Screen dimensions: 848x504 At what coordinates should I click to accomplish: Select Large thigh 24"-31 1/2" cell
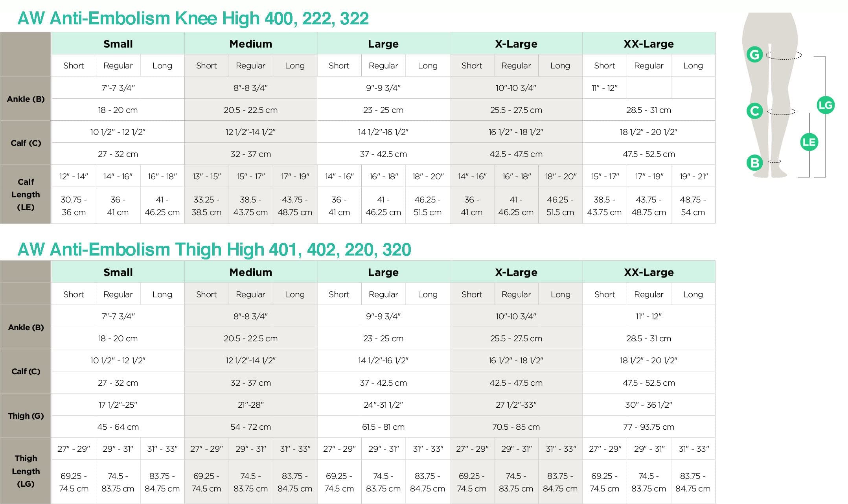tap(383, 405)
